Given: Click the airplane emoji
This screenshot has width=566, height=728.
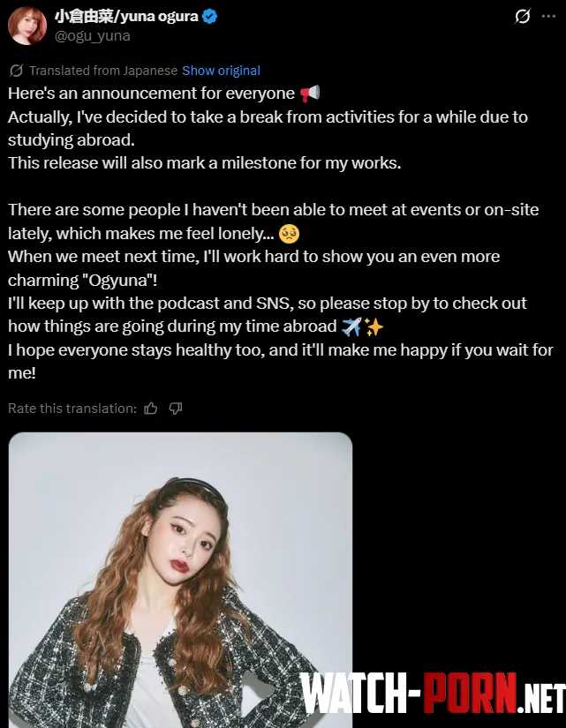Looking at the screenshot, I should point(351,326).
